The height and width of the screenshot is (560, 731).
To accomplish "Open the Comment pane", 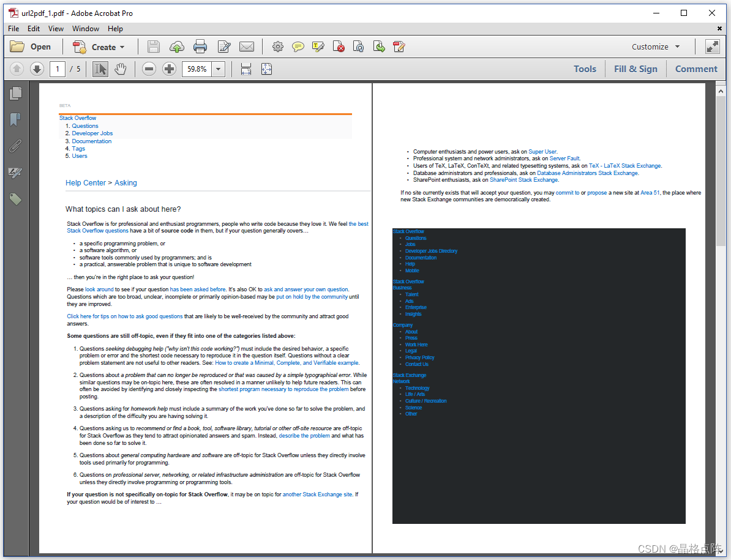I will click(696, 69).
